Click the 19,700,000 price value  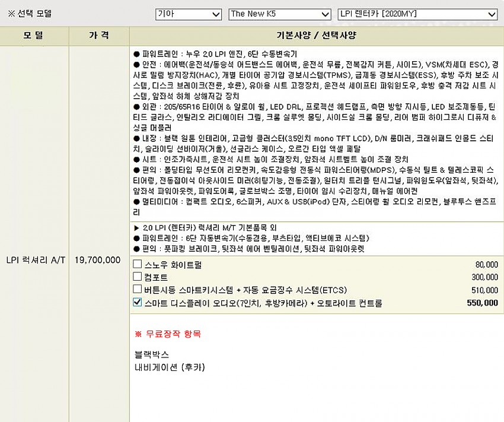(98, 260)
